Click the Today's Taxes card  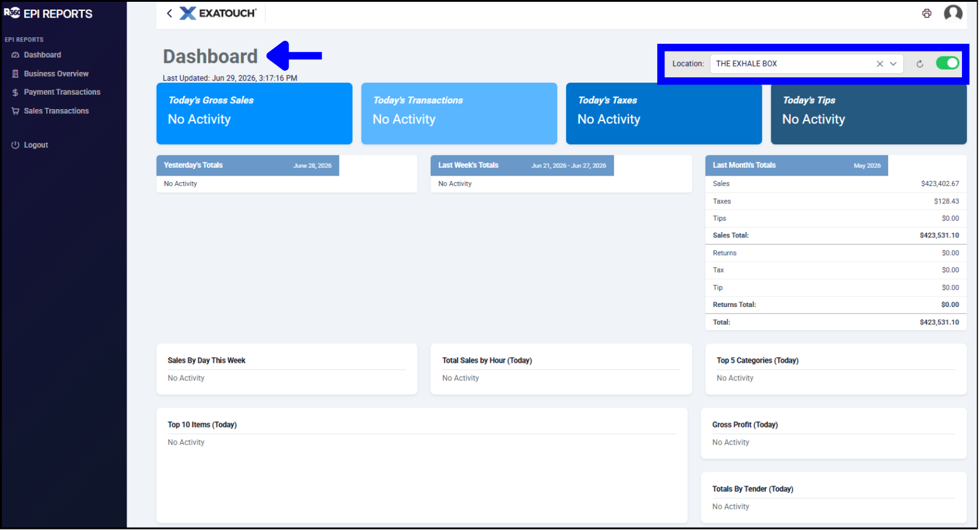click(664, 114)
